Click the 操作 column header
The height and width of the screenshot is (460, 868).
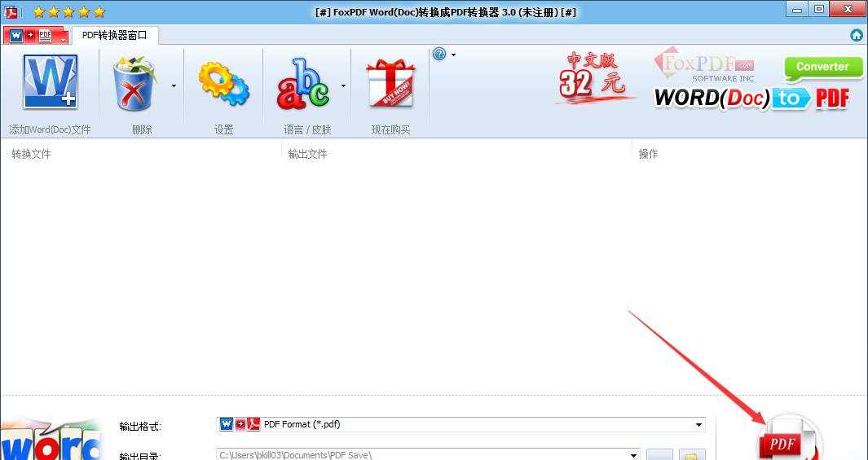pos(648,154)
